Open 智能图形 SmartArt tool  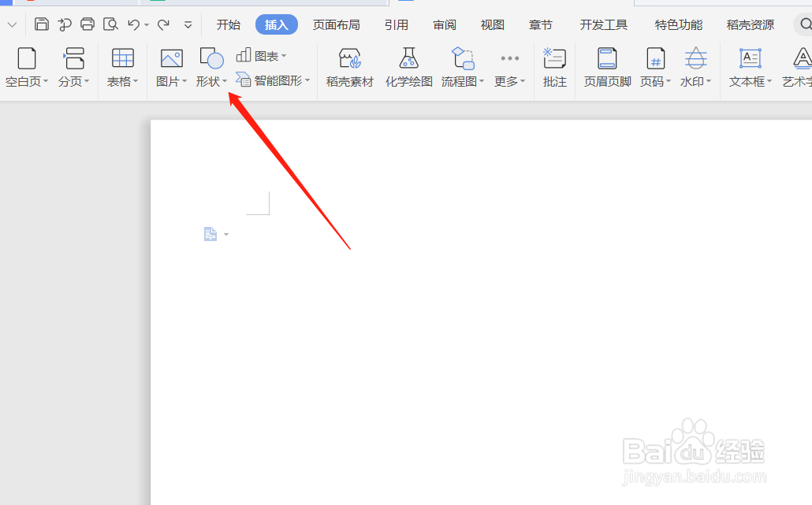[x=273, y=81]
